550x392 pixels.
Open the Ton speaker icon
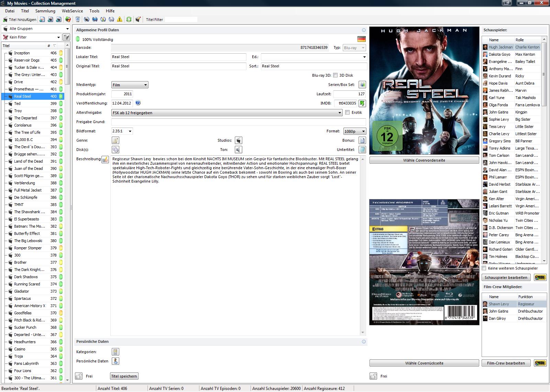coord(239,150)
